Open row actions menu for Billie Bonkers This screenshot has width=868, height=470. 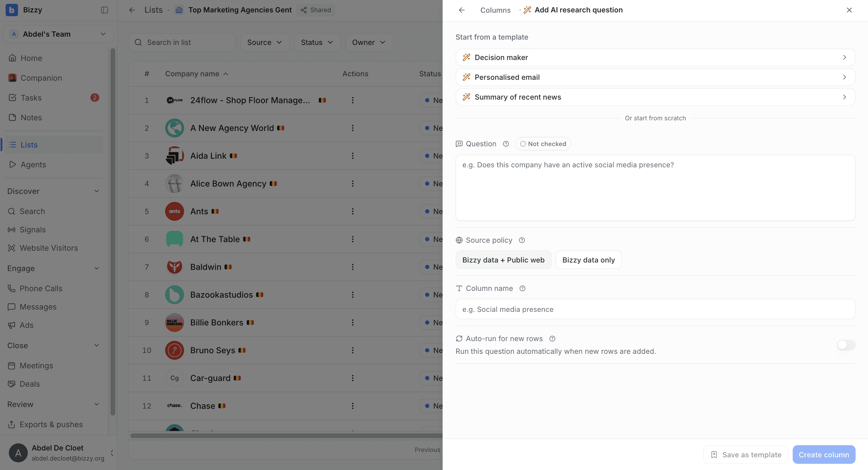[353, 323]
